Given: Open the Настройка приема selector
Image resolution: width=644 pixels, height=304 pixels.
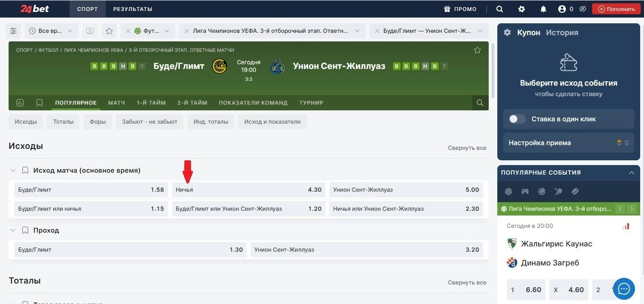Looking at the screenshot, I should tap(569, 143).
